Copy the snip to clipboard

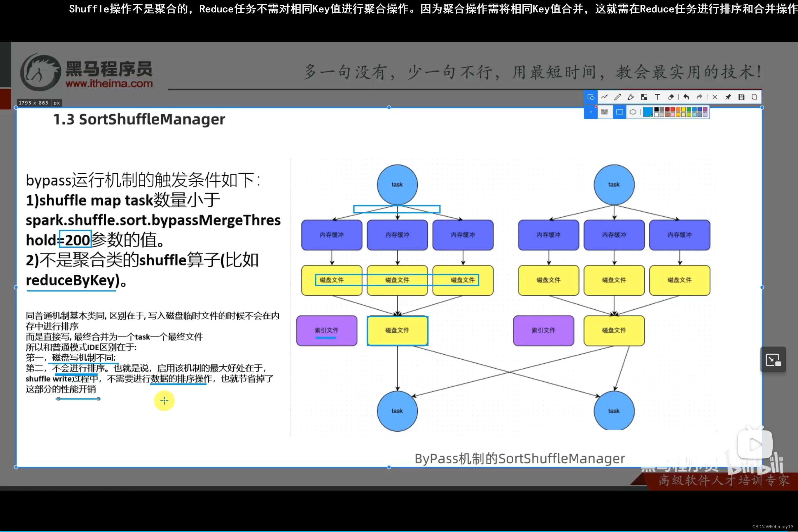(755, 97)
